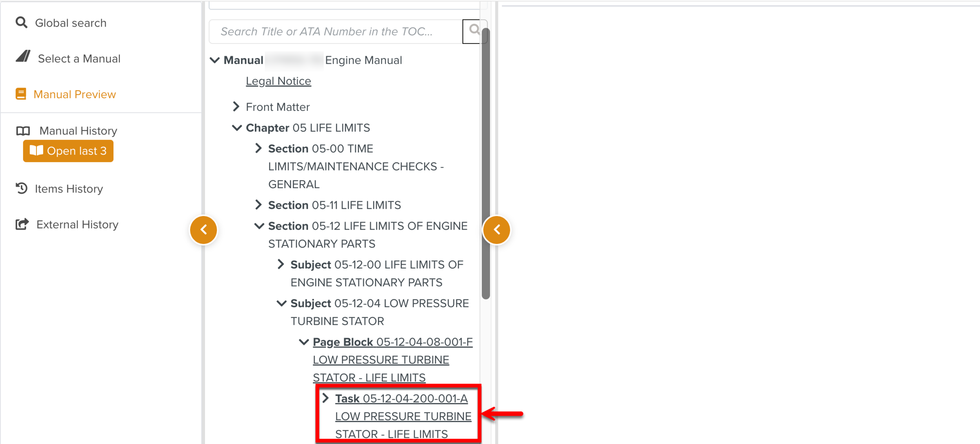Collapse the left sidebar with the orange arrow
Screen dimensions: 980x444
point(203,230)
